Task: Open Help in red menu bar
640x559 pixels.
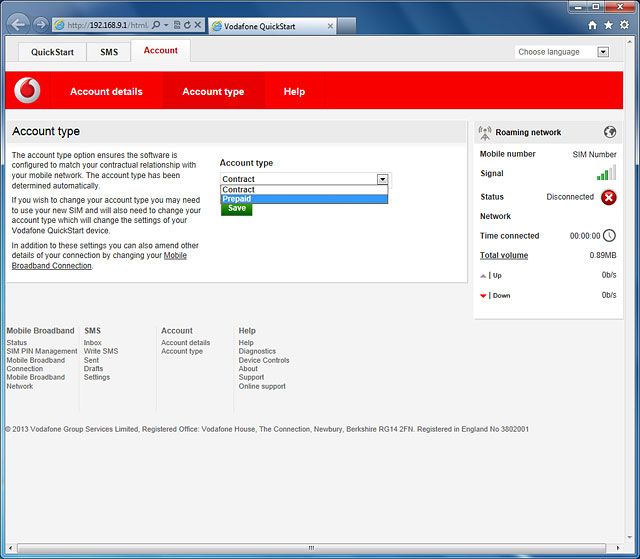Action: click(x=294, y=91)
